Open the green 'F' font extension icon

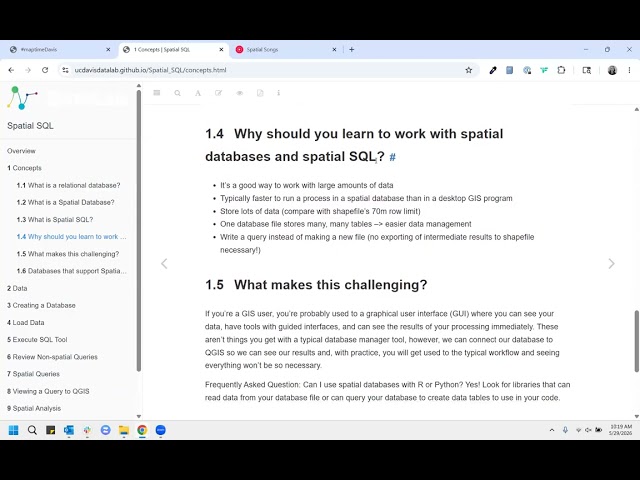tap(544, 70)
